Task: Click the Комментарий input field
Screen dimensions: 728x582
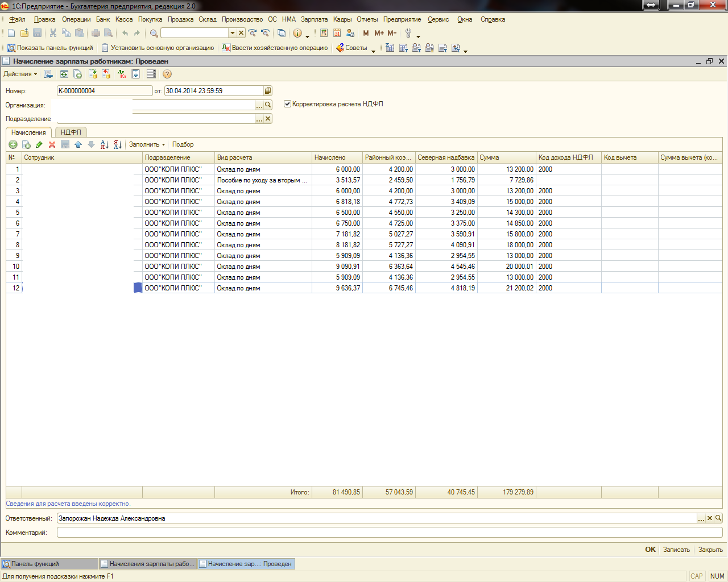Action: pos(389,533)
